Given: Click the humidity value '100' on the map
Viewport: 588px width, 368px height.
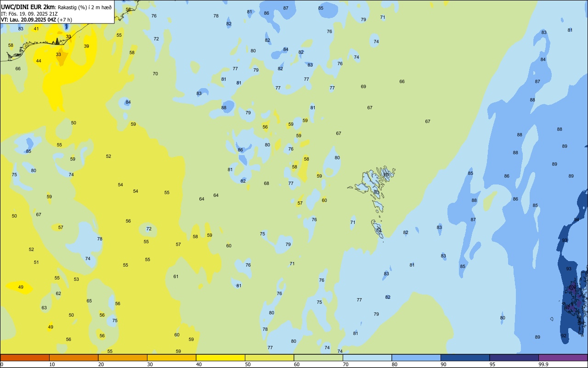Looking at the screenshot, I should click(x=572, y=287).
